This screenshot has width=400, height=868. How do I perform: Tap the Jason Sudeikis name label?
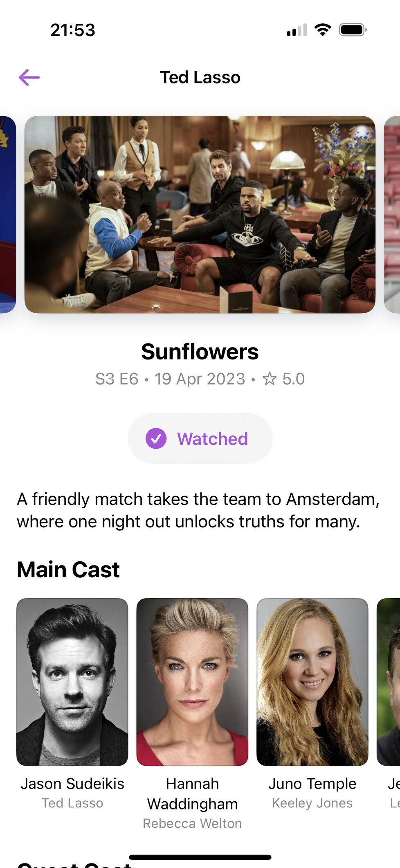pyautogui.click(x=72, y=784)
